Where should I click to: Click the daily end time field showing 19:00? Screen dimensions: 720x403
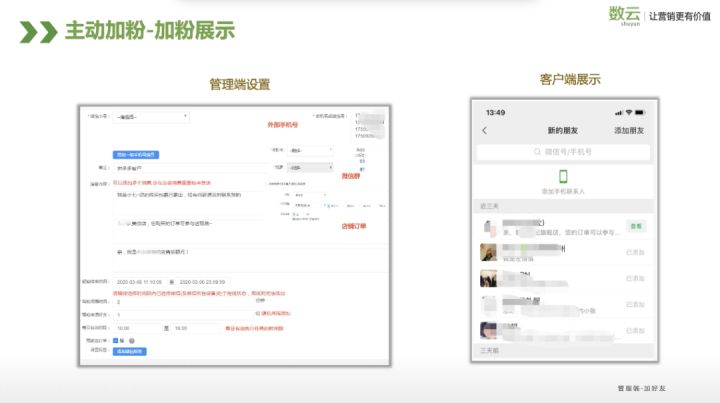click(x=197, y=328)
